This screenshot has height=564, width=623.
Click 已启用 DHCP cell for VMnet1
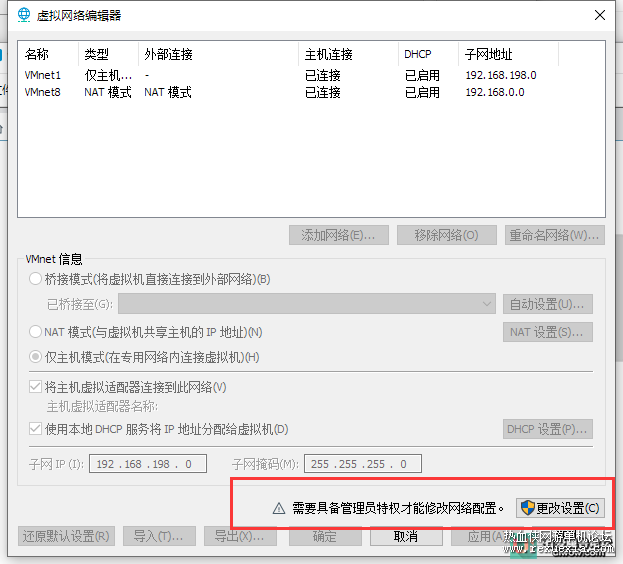[422, 75]
